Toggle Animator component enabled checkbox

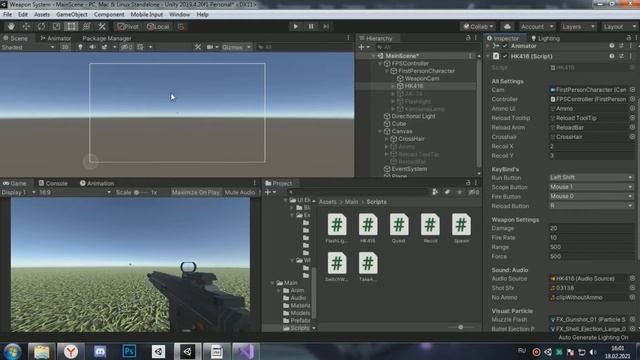click(x=505, y=46)
